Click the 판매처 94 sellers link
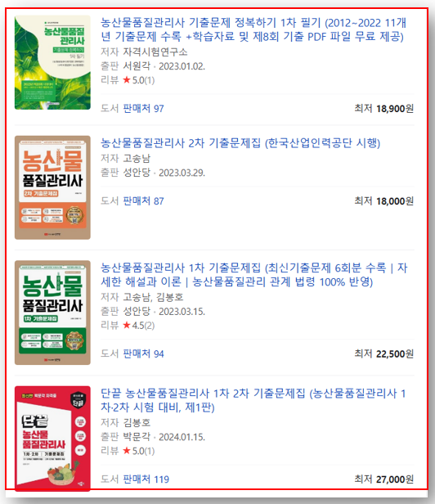The width and height of the screenshot is (435, 504). pos(144,354)
